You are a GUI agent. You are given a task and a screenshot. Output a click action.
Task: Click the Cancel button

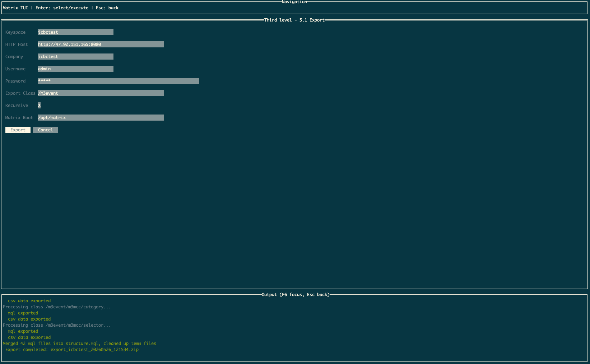46,130
